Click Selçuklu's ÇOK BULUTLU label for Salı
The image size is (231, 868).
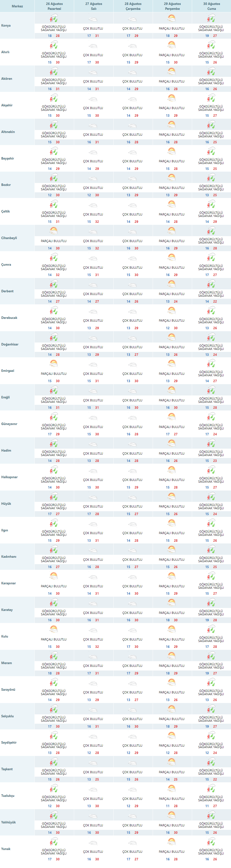[x=93, y=719]
